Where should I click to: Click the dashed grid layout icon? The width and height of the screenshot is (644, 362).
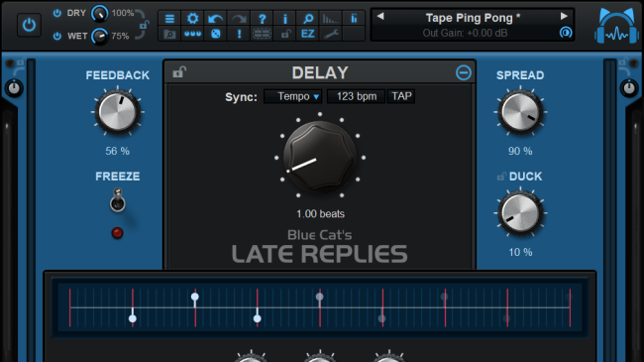[x=262, y=34]
